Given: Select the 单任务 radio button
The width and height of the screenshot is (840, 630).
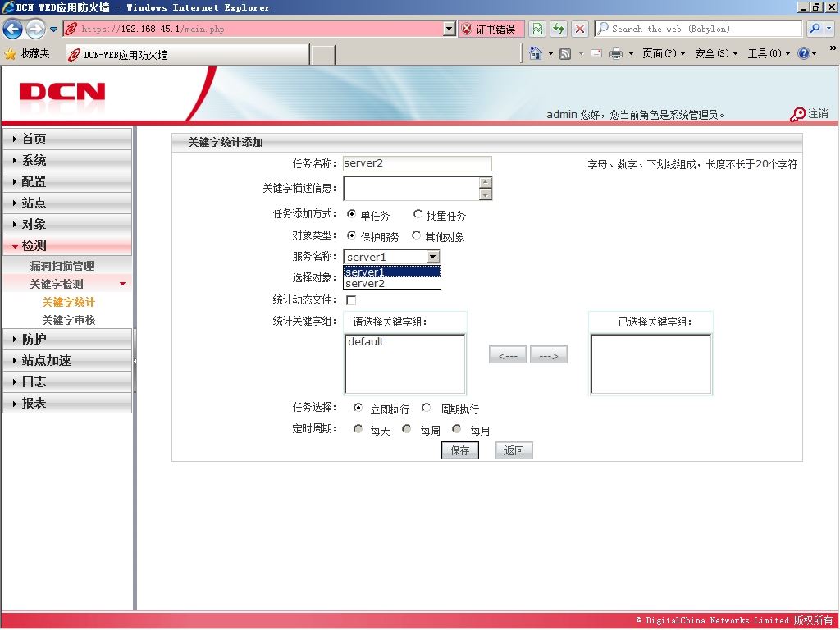Looking at the screenshot, I should tap(351, 214).
